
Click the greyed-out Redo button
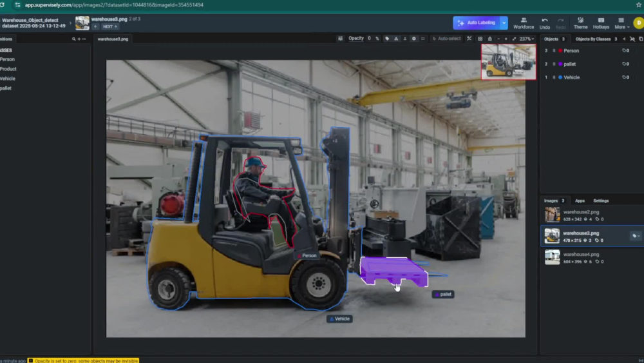pos(561,23)
